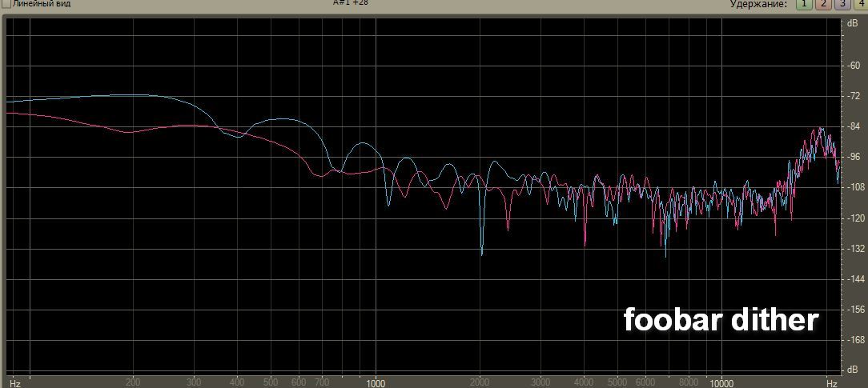Image resolution: width=868 pixels, height=388 pixels.
Task: Click the -156 dB scale label
Action: 854,310
